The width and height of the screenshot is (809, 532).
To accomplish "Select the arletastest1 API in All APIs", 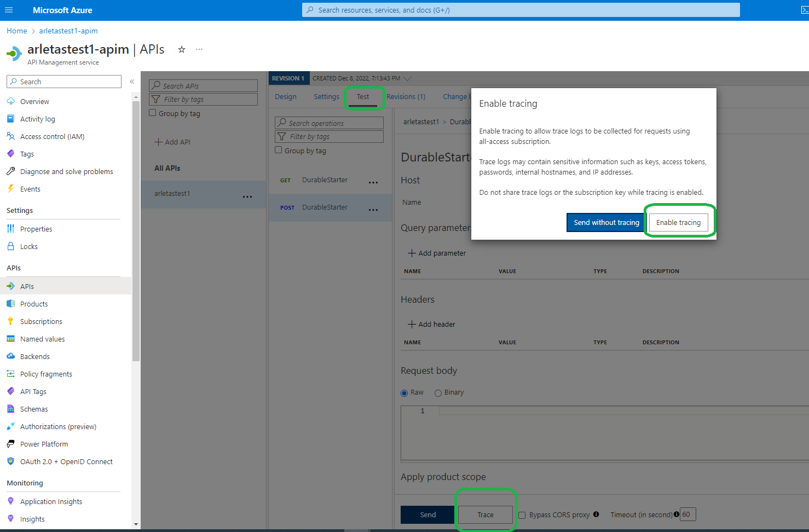I will coord(204,194).
